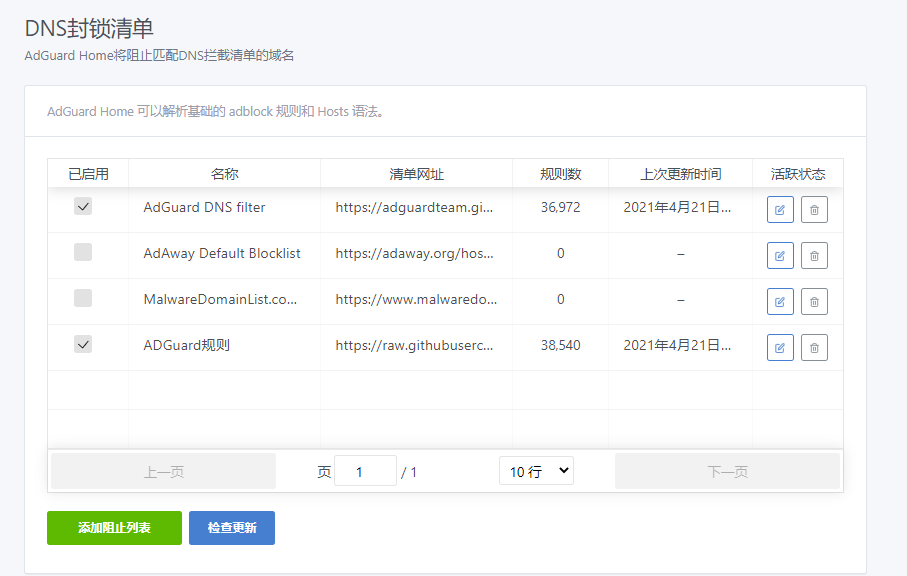Viewport: 907px width, 576px height.
Task: Sort by the 名称 column header
Action: (x=224, y=174)
